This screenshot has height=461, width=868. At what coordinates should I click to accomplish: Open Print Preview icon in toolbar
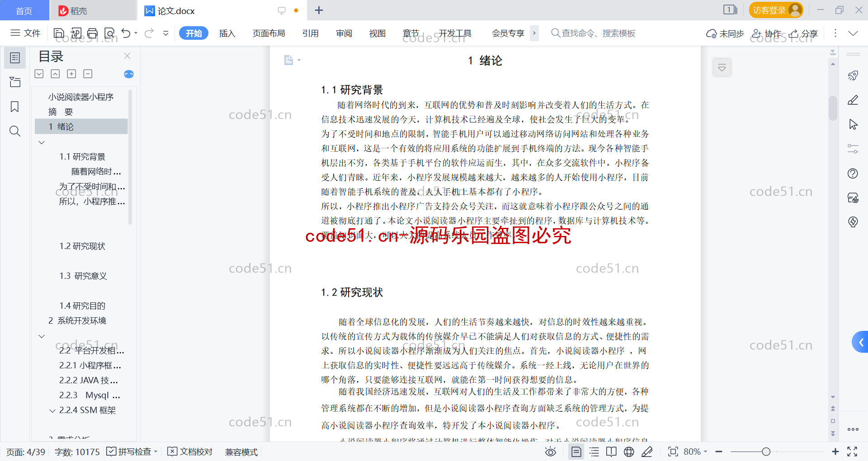(110, 33)
